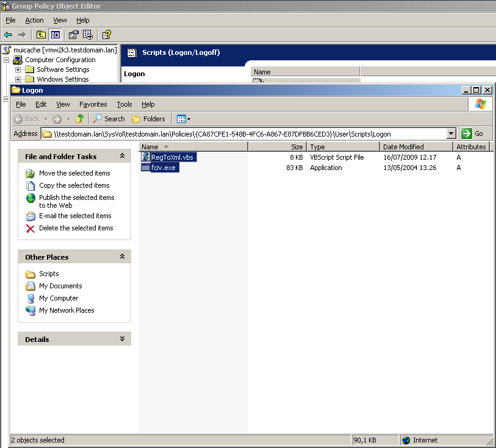Screen dimensions: 496x448
Task: Click the E-mail envelope icon
Action: 31,216
